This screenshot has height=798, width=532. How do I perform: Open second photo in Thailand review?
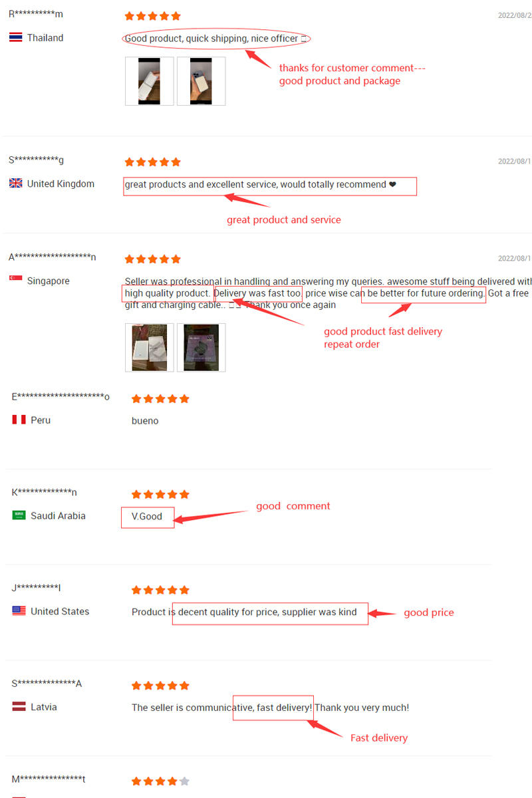point(201,81)
